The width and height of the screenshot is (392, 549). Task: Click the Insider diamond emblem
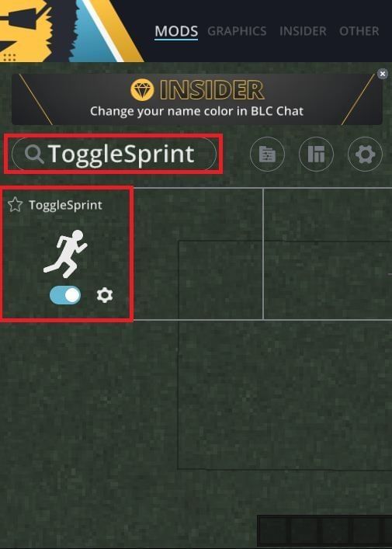[142, 90]
